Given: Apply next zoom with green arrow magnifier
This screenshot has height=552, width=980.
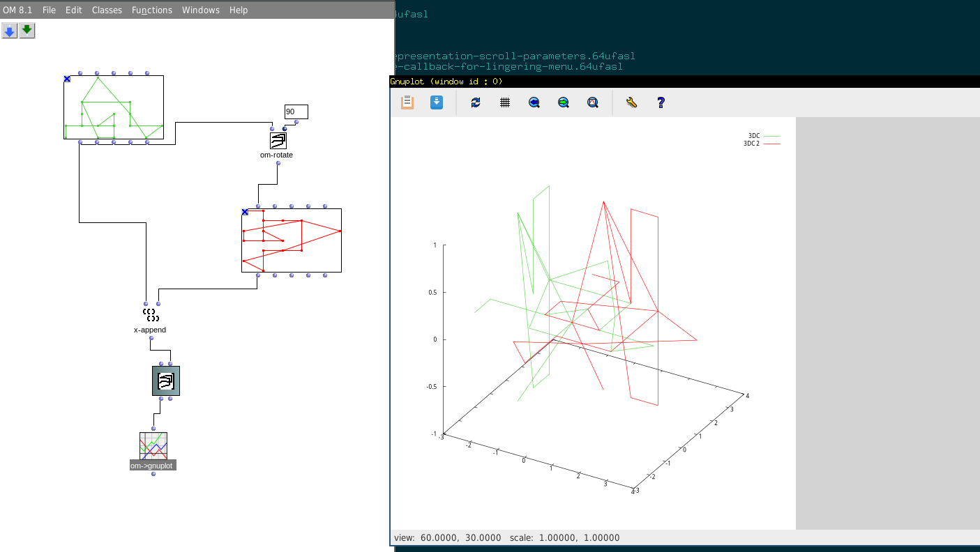Looking at the screenshot, I should coord(564,102).
